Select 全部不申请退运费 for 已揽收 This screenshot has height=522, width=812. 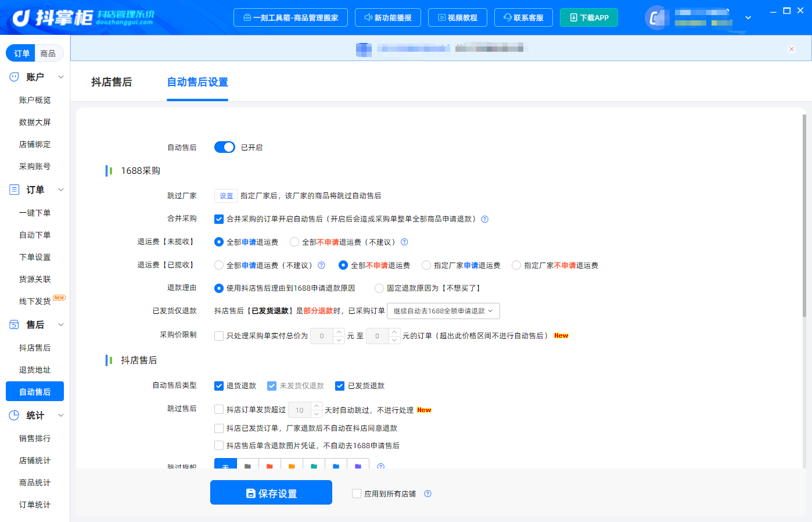pyautogui.click(x=343, y=265)
